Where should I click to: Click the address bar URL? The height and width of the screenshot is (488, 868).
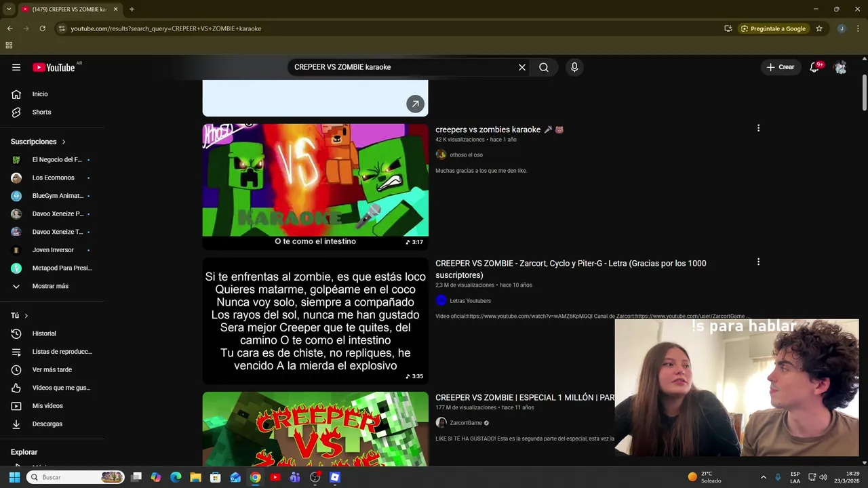166,28
